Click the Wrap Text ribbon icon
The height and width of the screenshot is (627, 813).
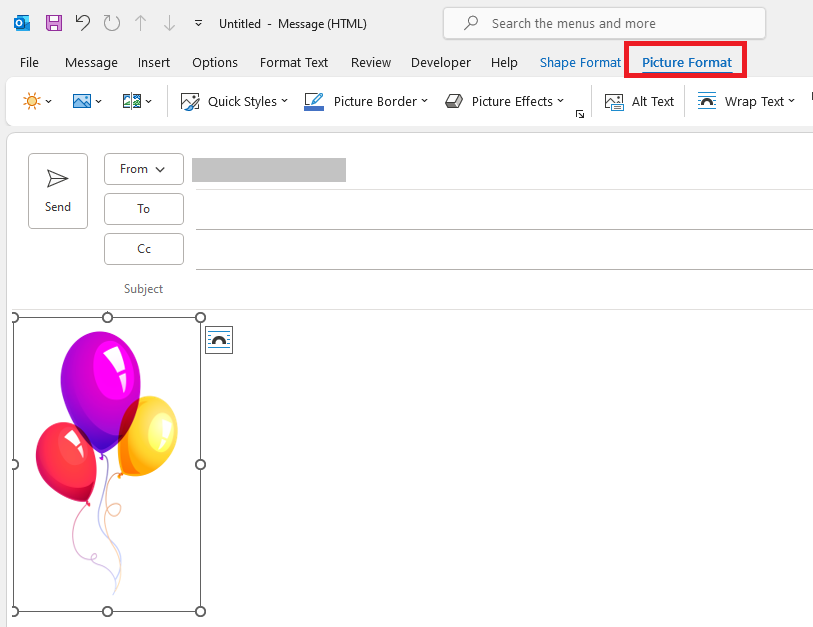pyautogui.click(x=707, y=101)
